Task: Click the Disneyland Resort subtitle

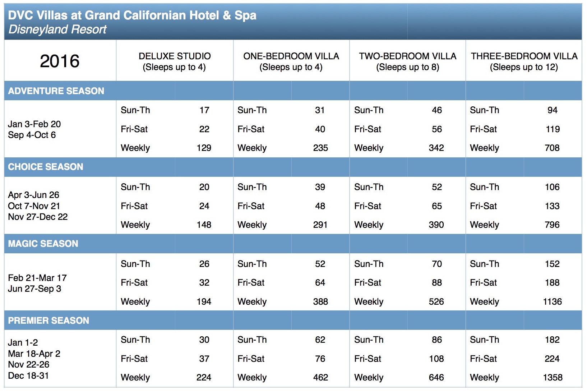Action: pos(57,29)
